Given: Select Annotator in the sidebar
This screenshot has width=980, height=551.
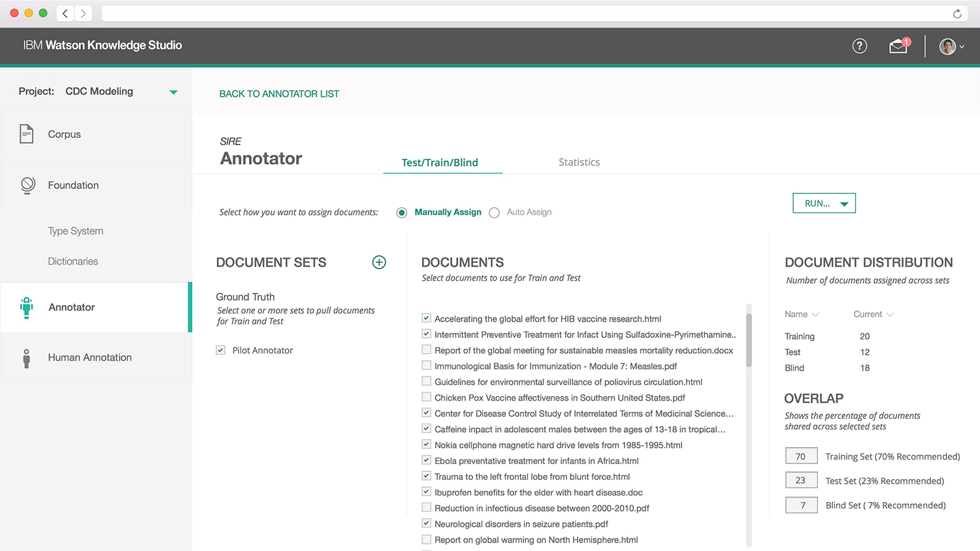Looking at the screenshot, I should tap(96, 307).
